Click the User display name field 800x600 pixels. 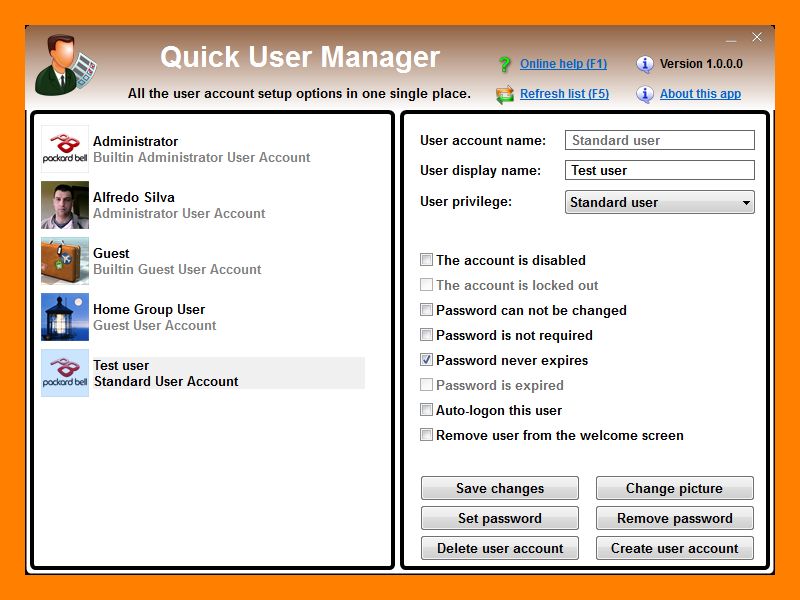659,170
